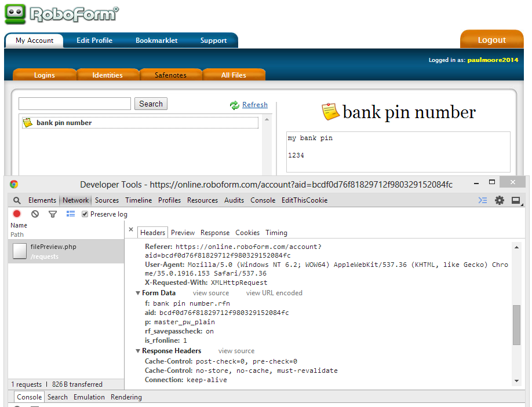Click the paulmoore2014 username link

(x=493, y=60)
